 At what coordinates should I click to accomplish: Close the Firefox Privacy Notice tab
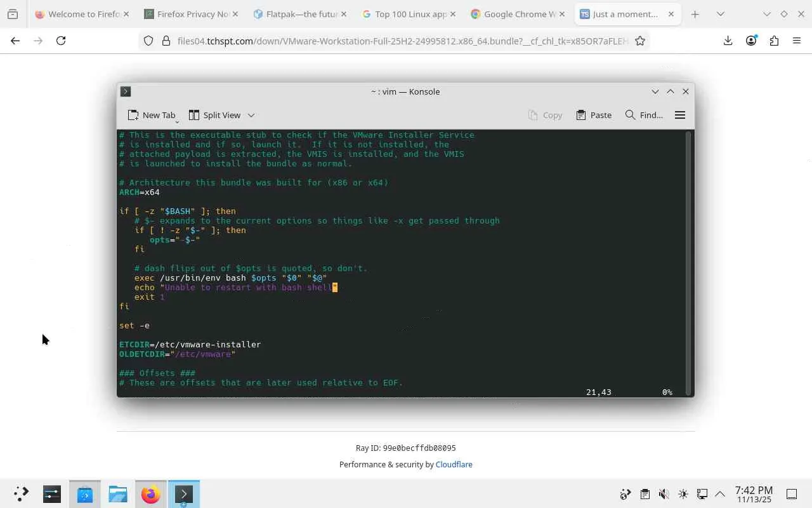235,14
